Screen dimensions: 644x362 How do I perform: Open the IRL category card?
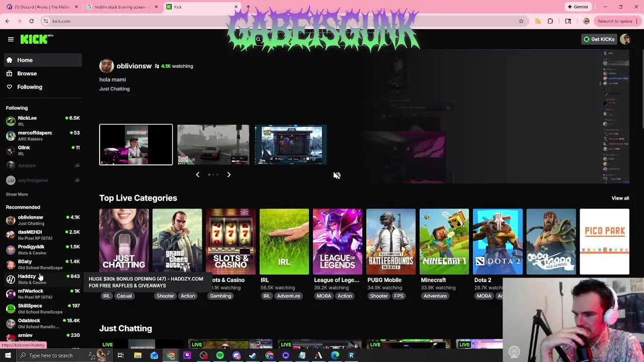284,242
